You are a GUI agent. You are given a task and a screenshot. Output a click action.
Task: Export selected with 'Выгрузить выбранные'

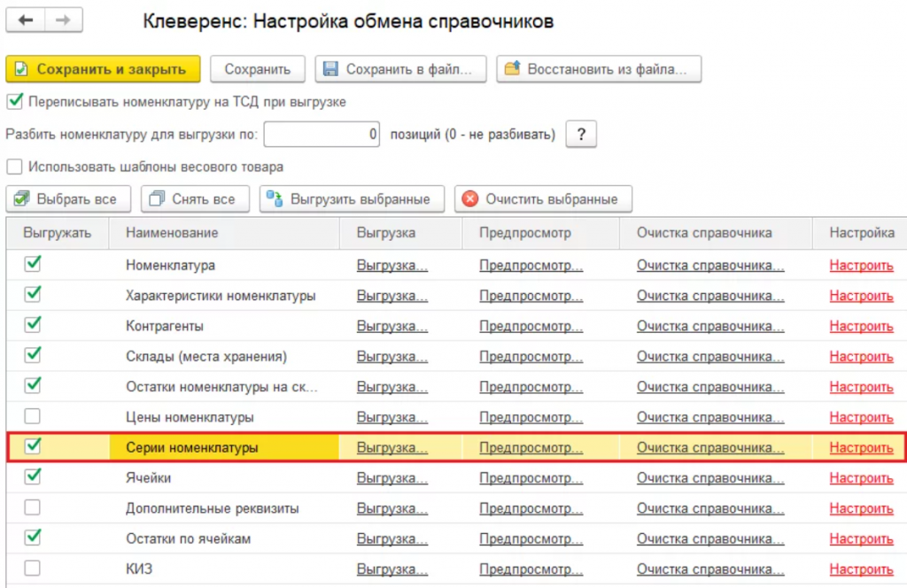click(x=352, y=199)
